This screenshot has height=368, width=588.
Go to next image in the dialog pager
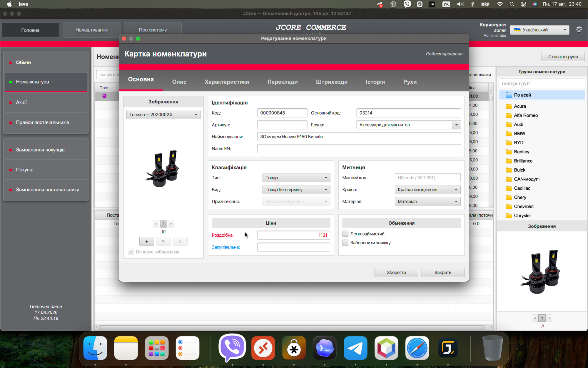[171, 224]
